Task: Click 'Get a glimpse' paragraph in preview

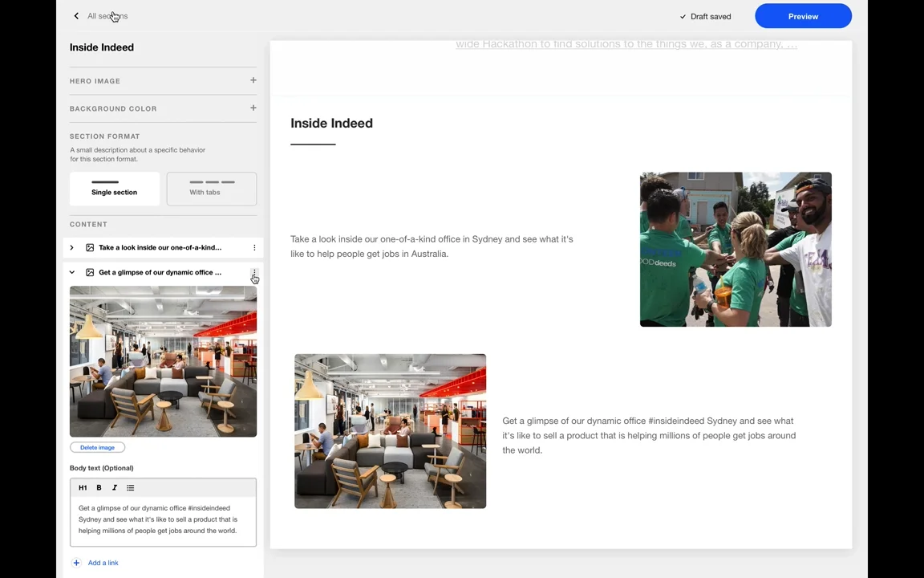Action: click(649, 435)
